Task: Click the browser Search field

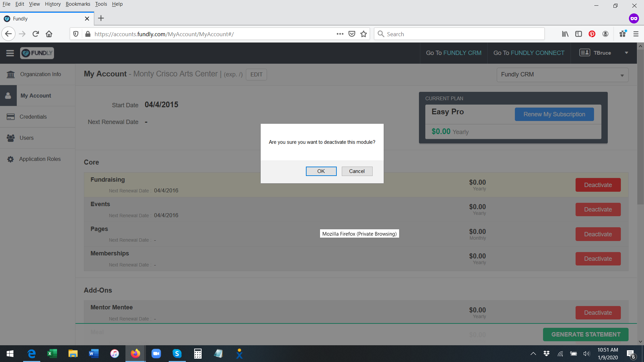Action: click(460, 34)
